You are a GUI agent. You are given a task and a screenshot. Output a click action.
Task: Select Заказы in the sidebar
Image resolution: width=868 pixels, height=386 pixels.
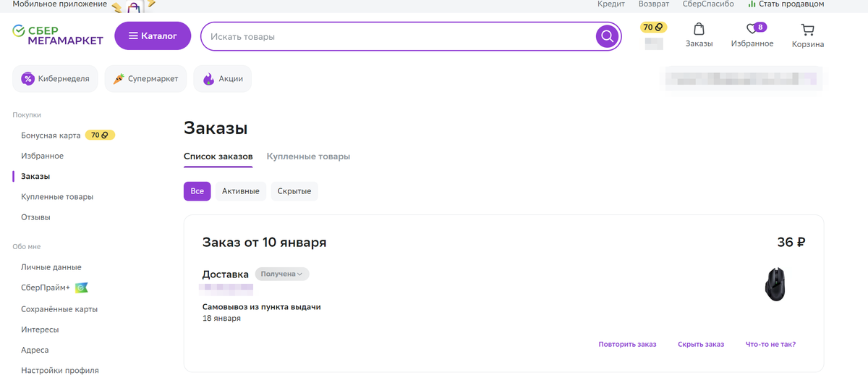(35, 176)
